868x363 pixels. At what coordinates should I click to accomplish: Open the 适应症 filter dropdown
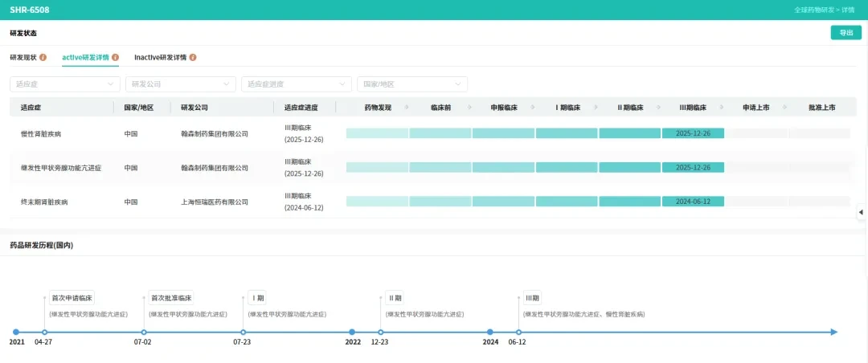(65, 84)
